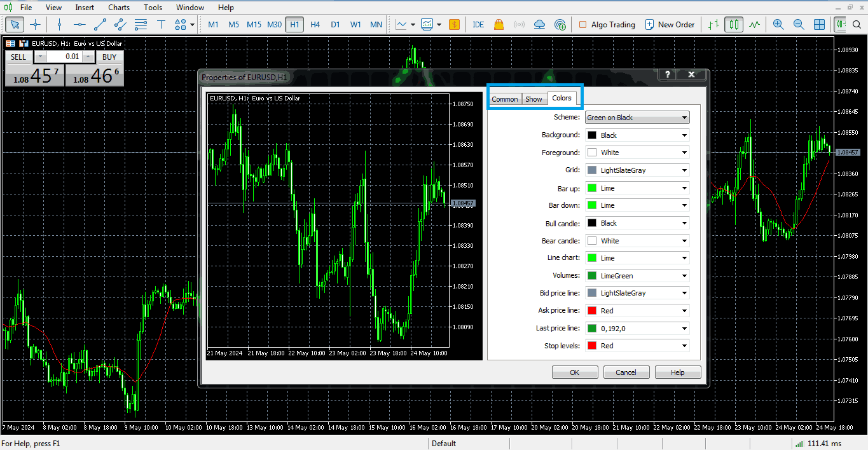
Task: Click the red Ask price line swatch
Action: [x=592, y=311]
